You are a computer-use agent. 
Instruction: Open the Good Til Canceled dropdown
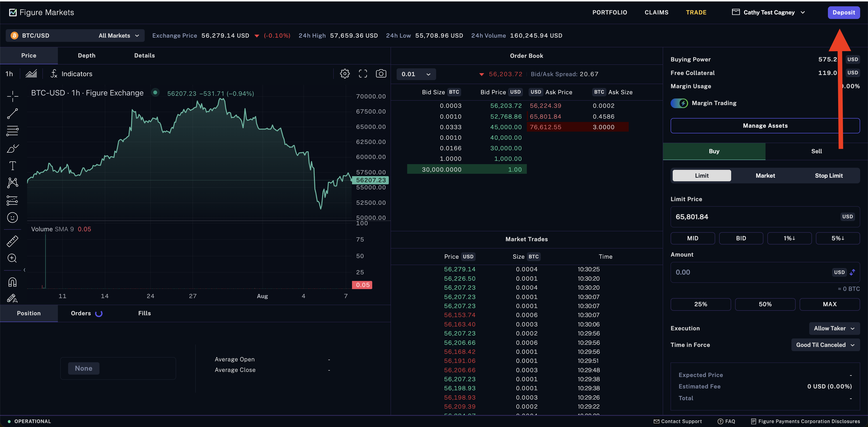point(825,345)
